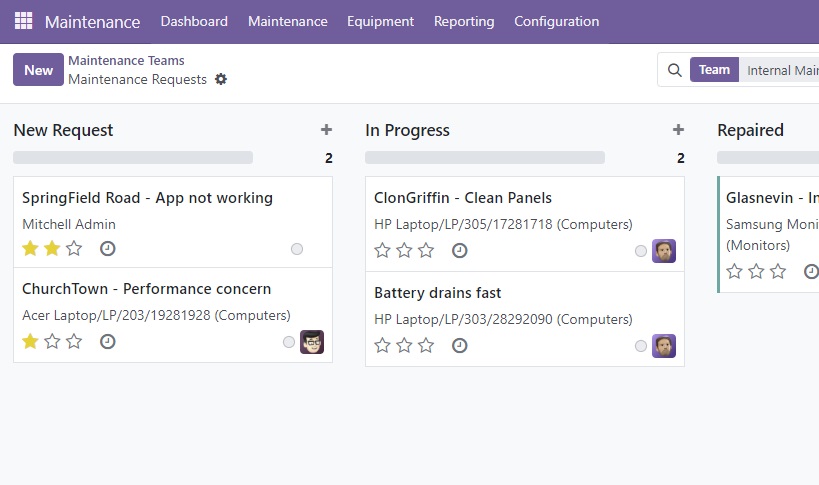This screenshot has width=819, height=485.
Task: Open the Reporting menu
Action: point(464,21)
